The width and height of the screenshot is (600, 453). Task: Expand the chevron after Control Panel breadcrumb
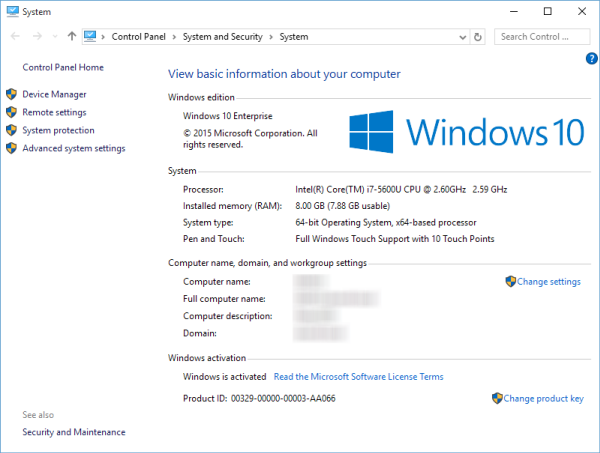[x=175, y=37]
